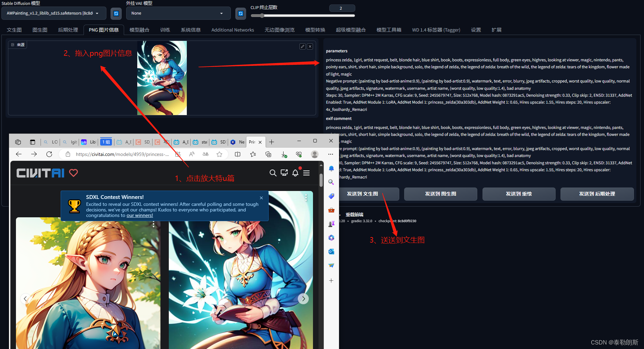The image size is (644, 349).
Task: Refresh the Stable Diffusion model list
Action: tap(116, 14)
